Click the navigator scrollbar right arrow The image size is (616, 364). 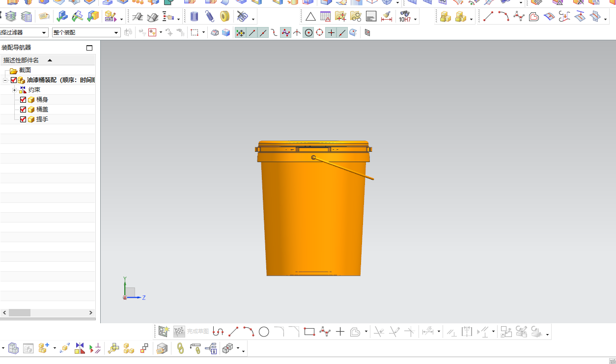(x=91, y=312)
